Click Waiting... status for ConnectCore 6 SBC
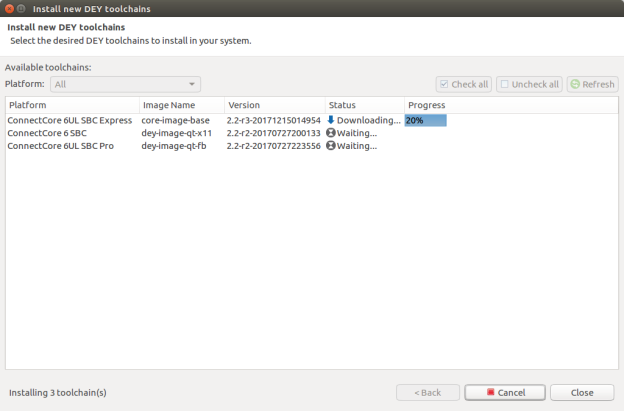 click(x=357, y=133)
